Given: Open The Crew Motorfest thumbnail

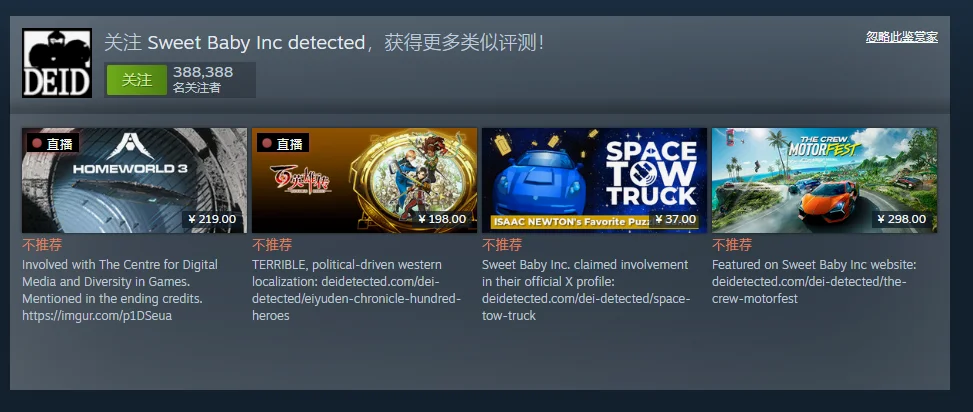Looking at the screenshot, I should pyautogui.click(x=824, y=181).
